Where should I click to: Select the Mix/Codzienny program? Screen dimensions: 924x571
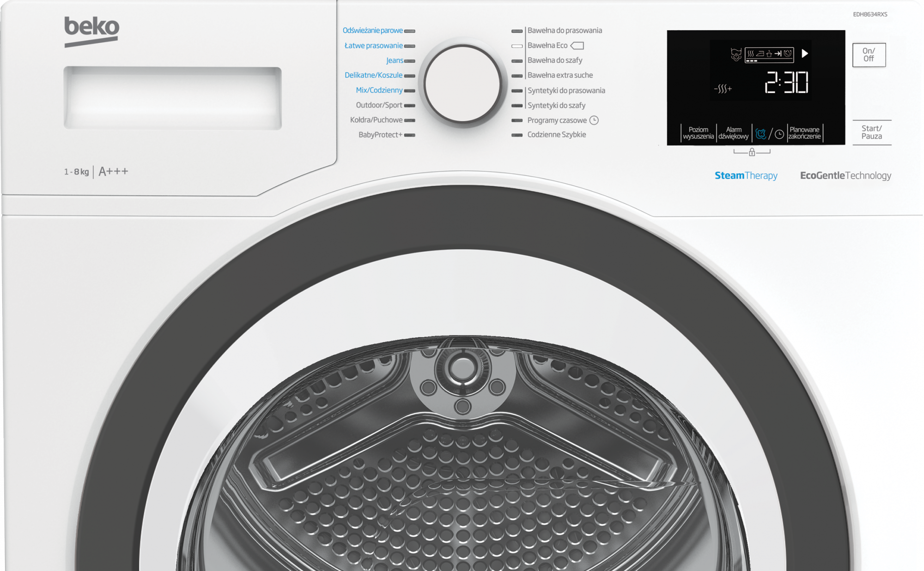[x=379, y=90]
